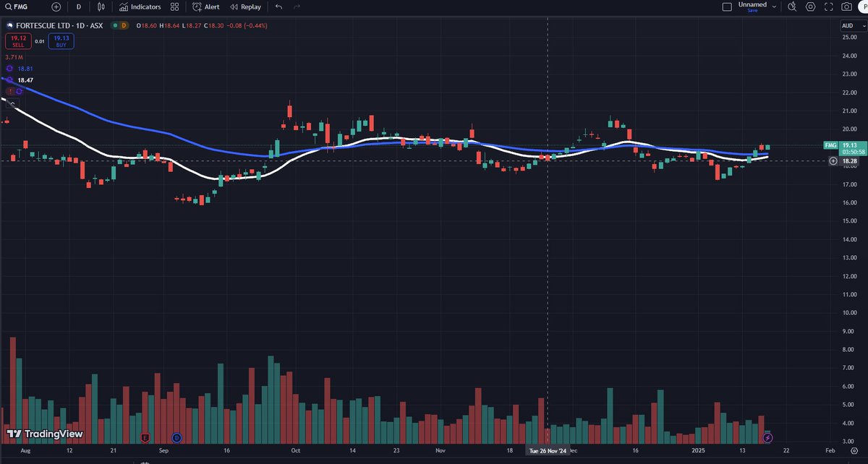Select the 18.81 blue moving average legend
The width and height of the screenshot is (868, 464).
click(25, 69)
